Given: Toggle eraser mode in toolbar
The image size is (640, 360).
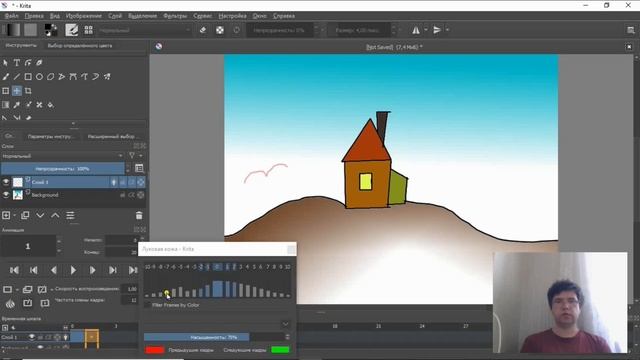Looking at the screenshot, I should pos(203,30).
